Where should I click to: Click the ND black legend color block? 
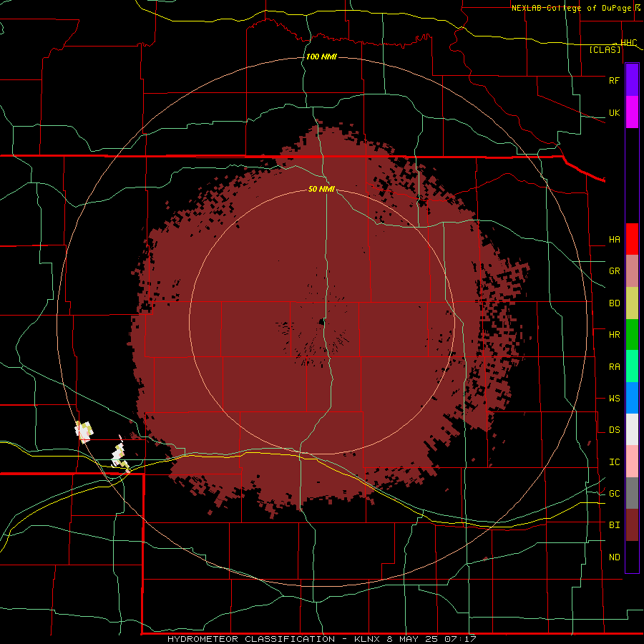[632, 557]
